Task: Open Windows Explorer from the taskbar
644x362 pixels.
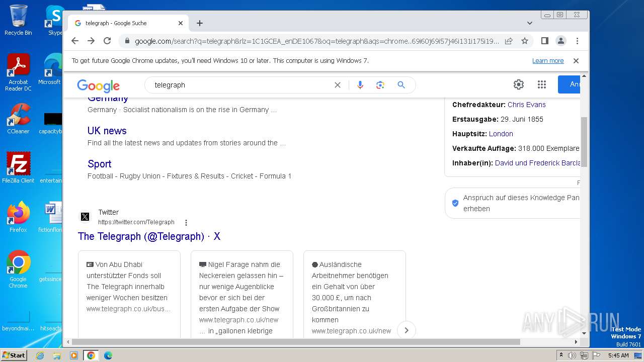Action: (57, 355)
